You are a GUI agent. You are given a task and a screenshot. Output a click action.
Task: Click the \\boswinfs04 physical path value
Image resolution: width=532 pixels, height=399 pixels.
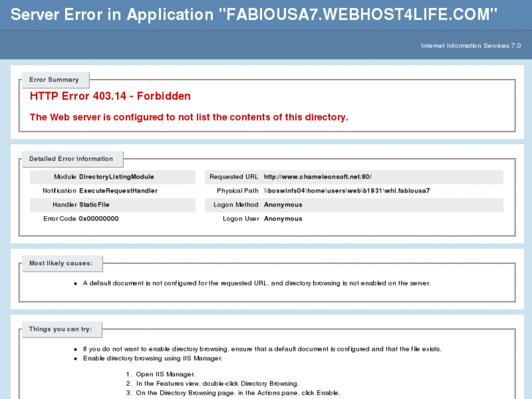point(347,191)
